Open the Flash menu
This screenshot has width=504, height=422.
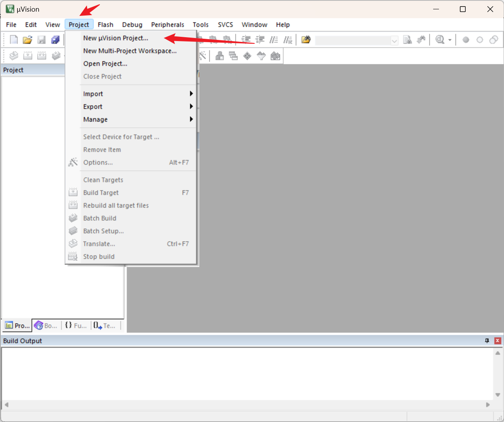pos(106,24)
